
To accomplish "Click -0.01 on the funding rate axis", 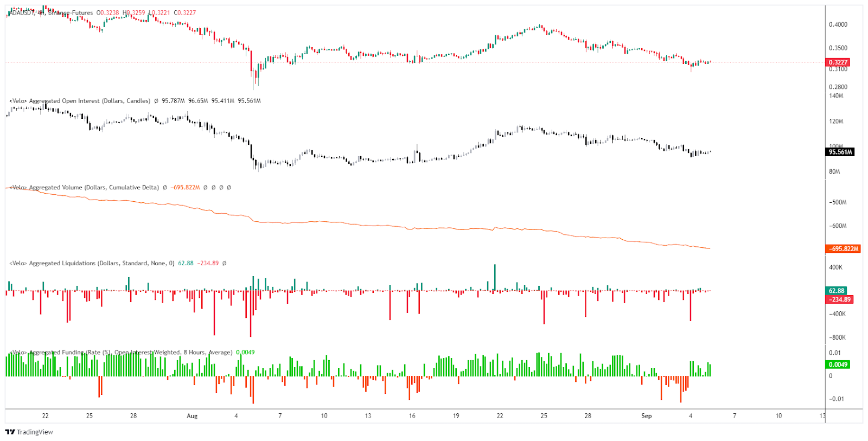I will 836,399.
